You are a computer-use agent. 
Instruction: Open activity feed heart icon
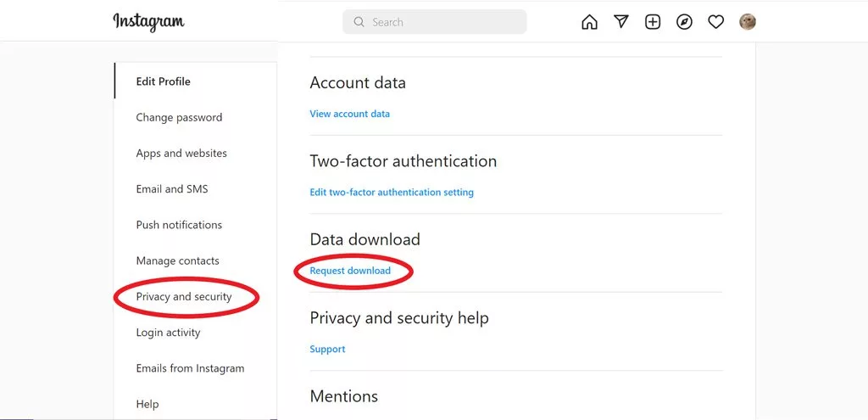pyautogui.click(x=716, y=22)
